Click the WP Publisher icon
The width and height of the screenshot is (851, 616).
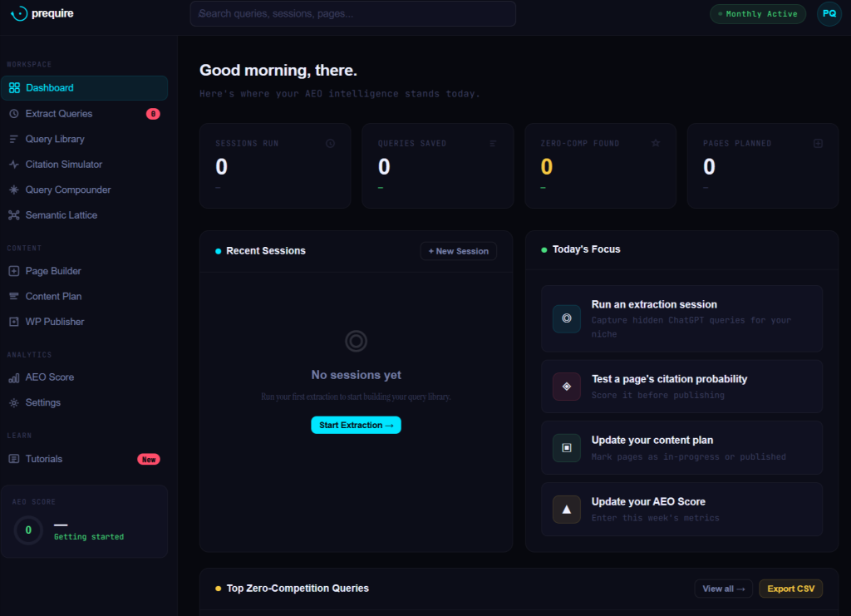point(14,322)
